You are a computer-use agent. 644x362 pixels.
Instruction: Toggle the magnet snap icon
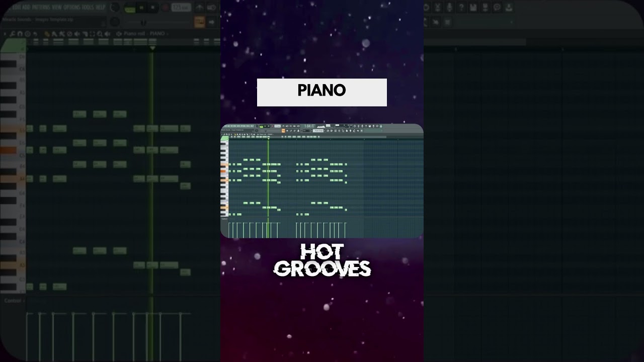(x=20, y=34)
